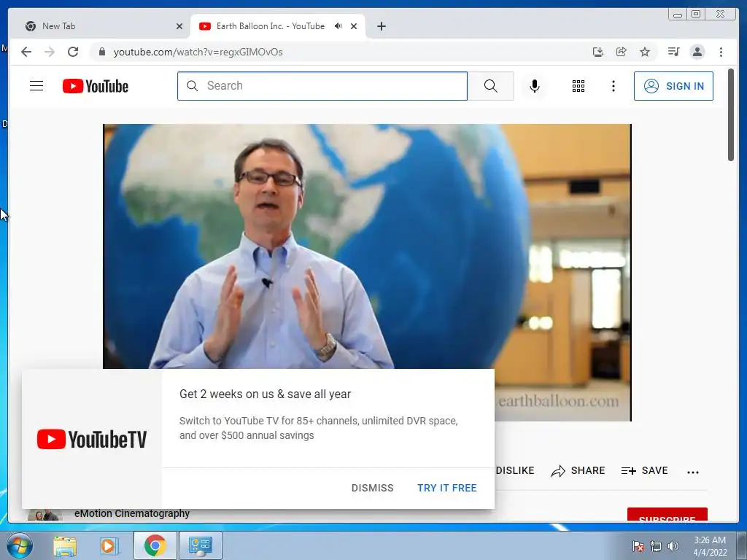Screen dimensions: 747x560
Task: Open Action Center flag in tray
Action: point(638,546)
